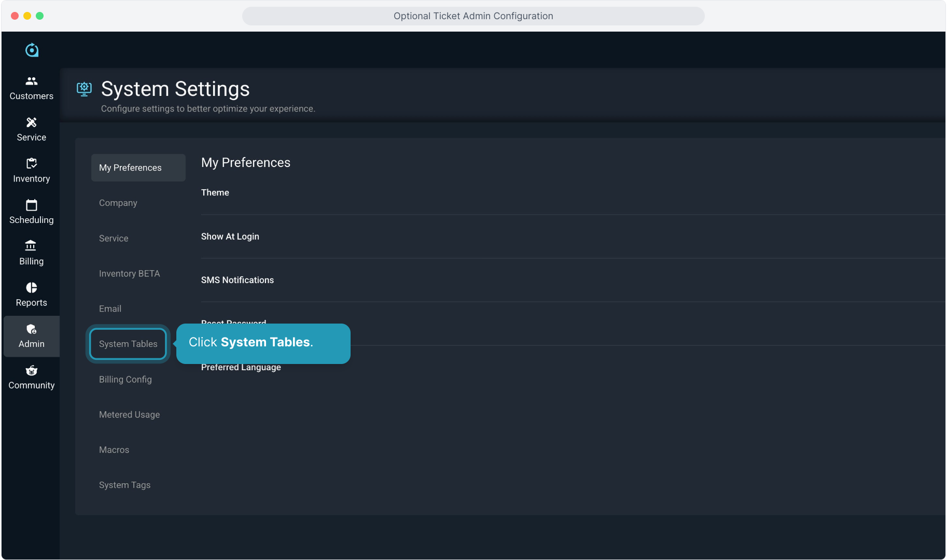The height and width of the screenshot is (560, 947).
Task: Open the Email settings tab
Action: pos(110,309)
